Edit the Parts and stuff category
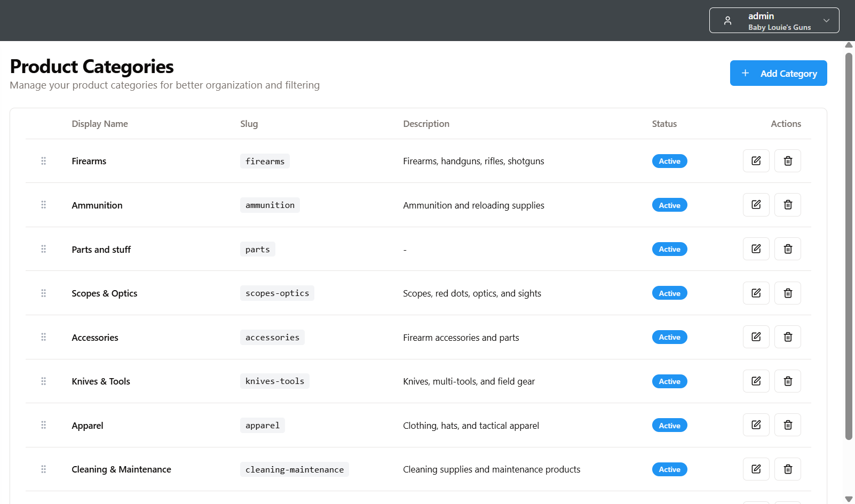The width and height of the screenshot is (855, 504). coord(756,249)
